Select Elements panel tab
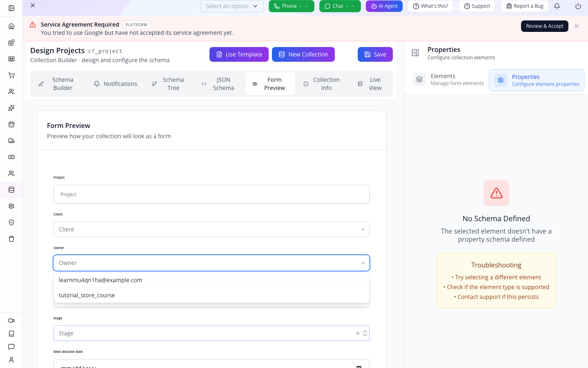The height and width of the screenshot is (368, 588). pos(448,79)
